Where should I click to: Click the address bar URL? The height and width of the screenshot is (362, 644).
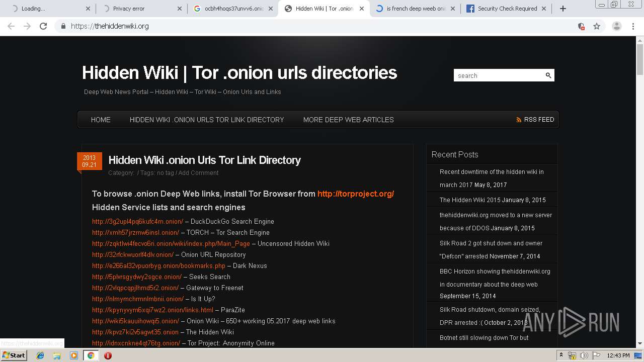pyautogui.click(x=110, y=26)
